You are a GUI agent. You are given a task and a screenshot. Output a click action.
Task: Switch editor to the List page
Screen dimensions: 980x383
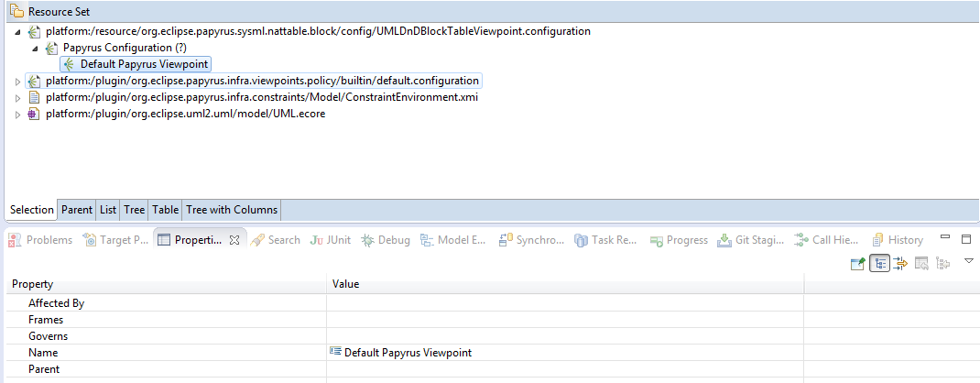[107, 209]
